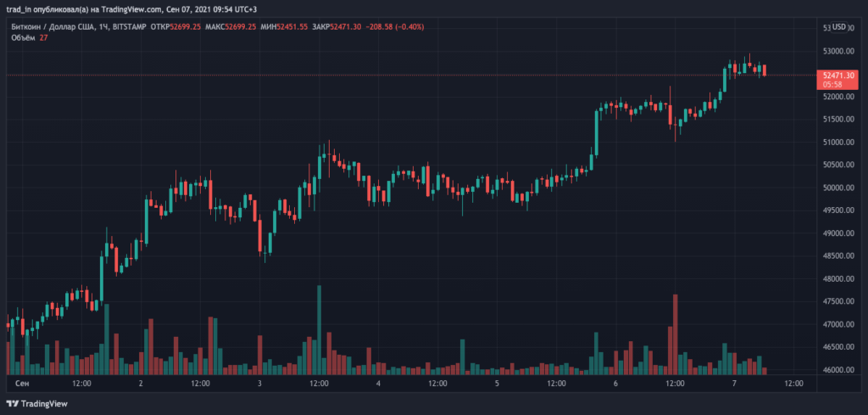Click the trad_in publisher name
The height and width of the screenshot is (415, 868).
click(16, 8)
